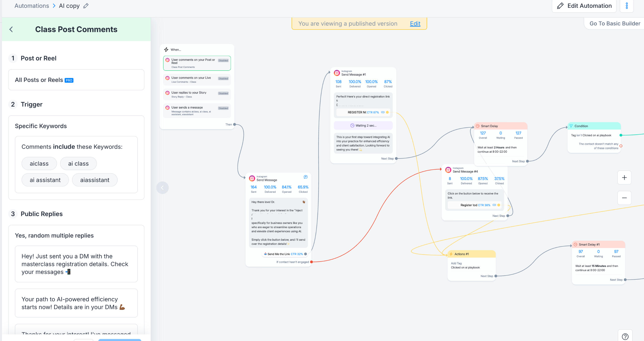Click the red dot on the "If contact hasn't engaged" output
Screen dimensions: 644x341
(311, 262)
